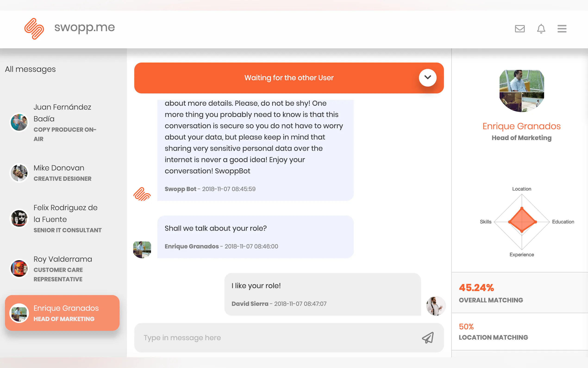Expand the Waiting for the other User chevron

click(428, 78)
